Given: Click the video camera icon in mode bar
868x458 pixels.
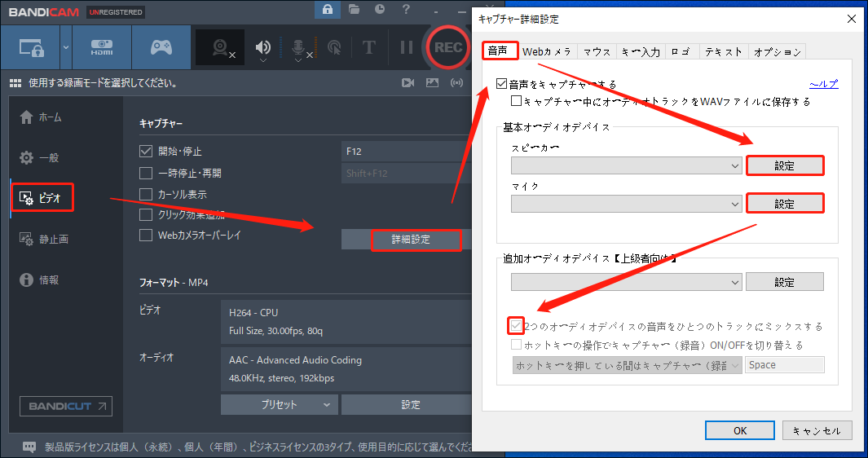Looking at the screenshot, I should click(x=408, y=83).
